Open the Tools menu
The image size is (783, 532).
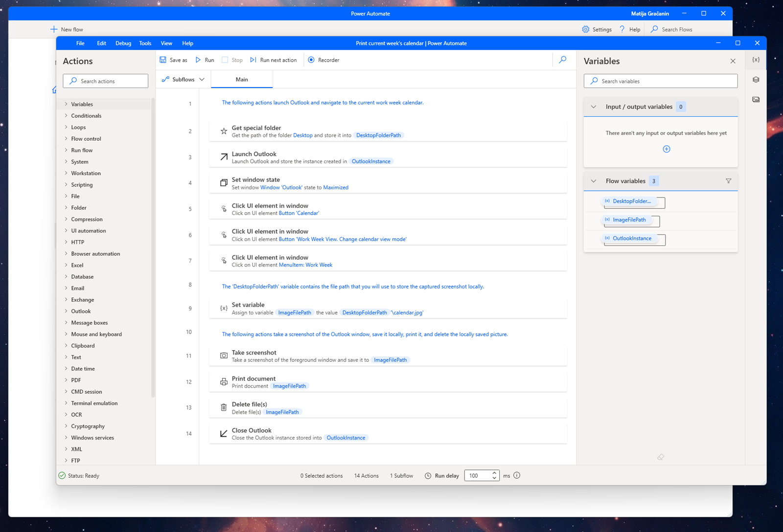(x=145, y=43)
